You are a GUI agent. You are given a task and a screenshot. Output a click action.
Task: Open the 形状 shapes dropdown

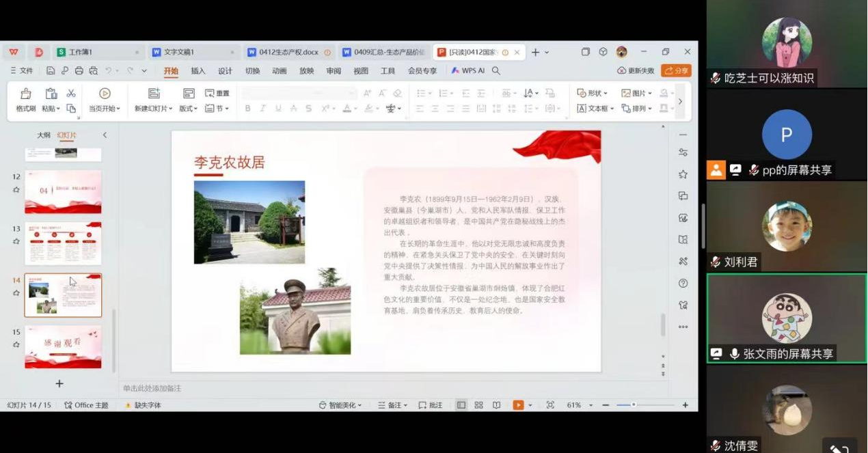tap(592, 93)
